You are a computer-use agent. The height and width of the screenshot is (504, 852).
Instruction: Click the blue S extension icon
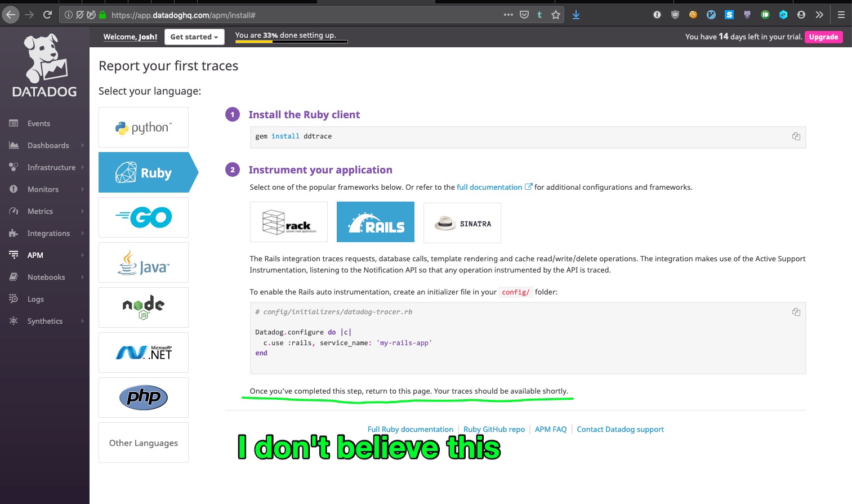click(729, 15)
